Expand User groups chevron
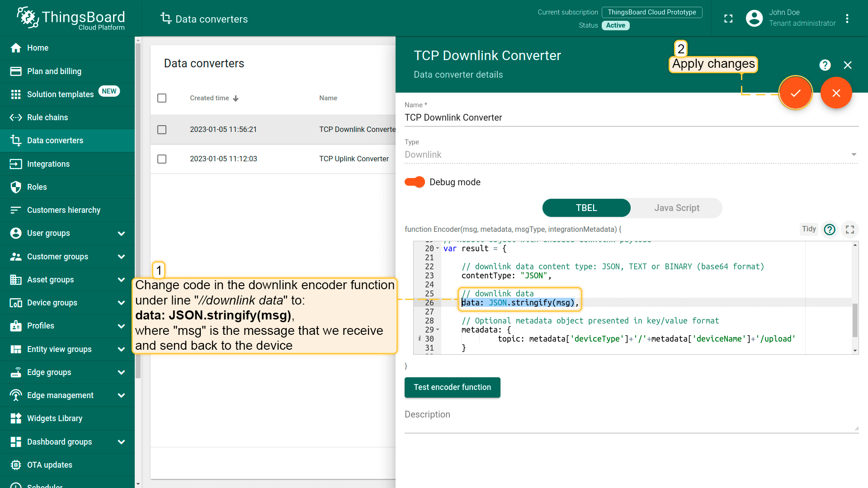Screen dimensions: 868x488 click(x=121, y=234)
